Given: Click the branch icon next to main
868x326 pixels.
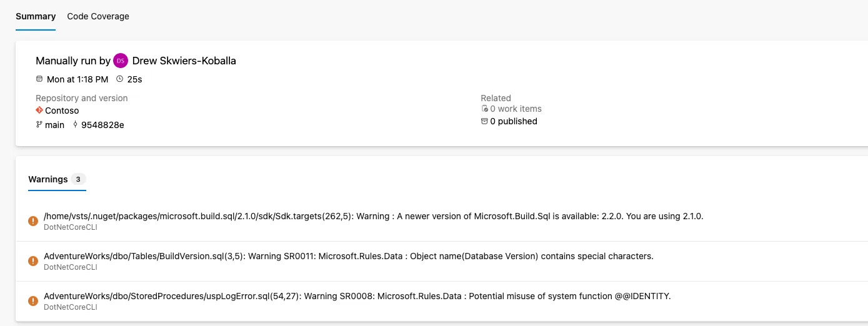Looking at the screenshot, I should click(x=39, y=125).
